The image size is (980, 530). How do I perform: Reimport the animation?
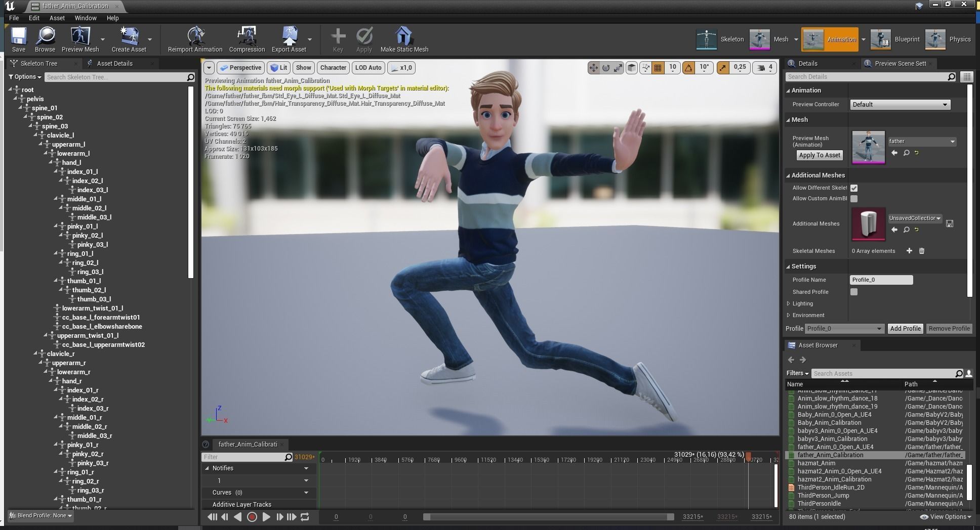click(195, 39)
